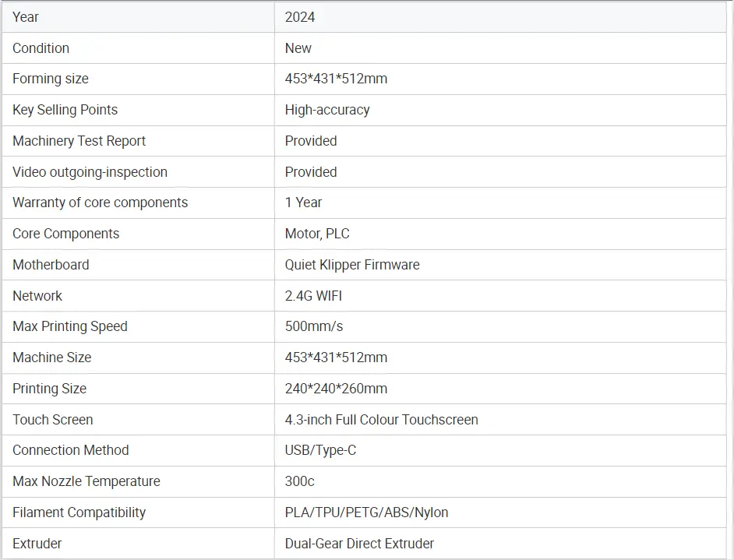
Task: Click the "Max Nozzle Temperature" label
Action: 86,481
